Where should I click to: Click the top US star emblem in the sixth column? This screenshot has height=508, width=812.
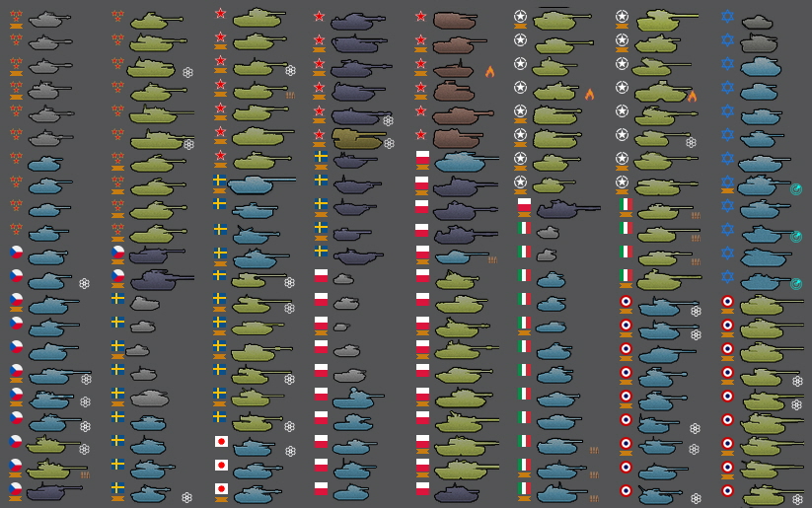(520, 16)
